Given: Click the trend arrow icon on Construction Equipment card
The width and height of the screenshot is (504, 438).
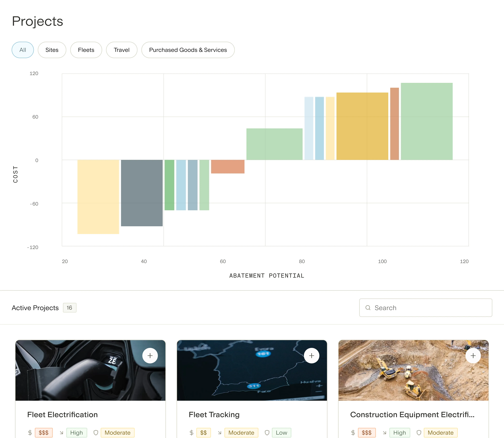Looking at the screenshot, I should (x=385, y=433).
